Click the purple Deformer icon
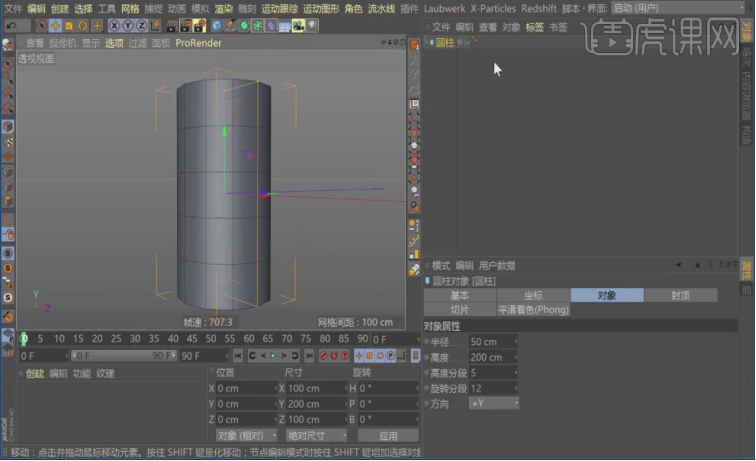Screen dimensions: 756x461 [x=271, y=26]
